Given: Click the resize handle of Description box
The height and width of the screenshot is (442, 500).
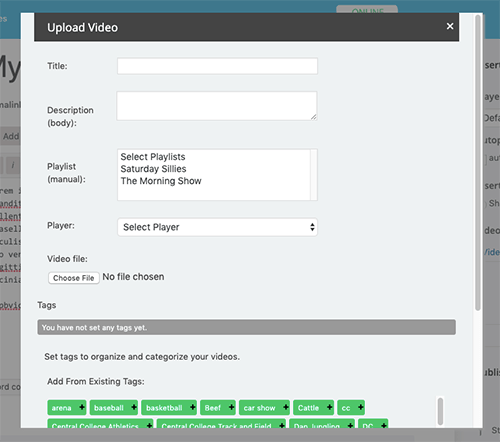Looking at the screenshot, I should [x=314, y=117].
